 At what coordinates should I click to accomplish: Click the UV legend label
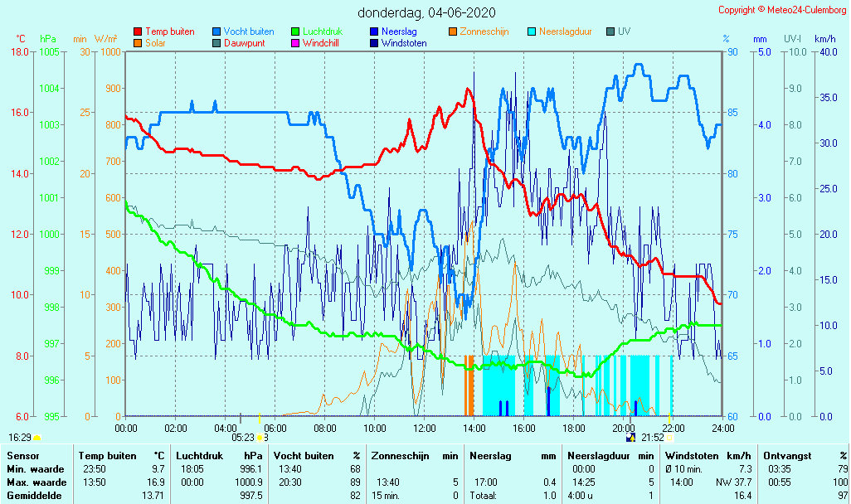click(x=624, y=31)
